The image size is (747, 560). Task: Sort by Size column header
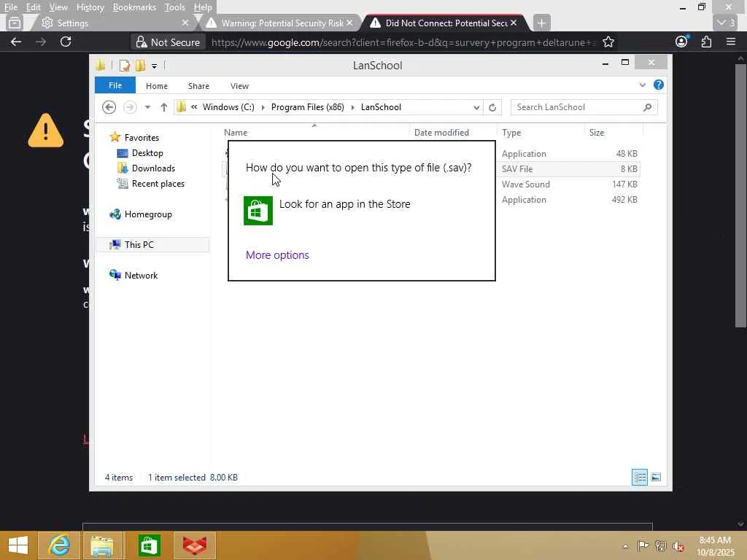[x=597, y=133]
